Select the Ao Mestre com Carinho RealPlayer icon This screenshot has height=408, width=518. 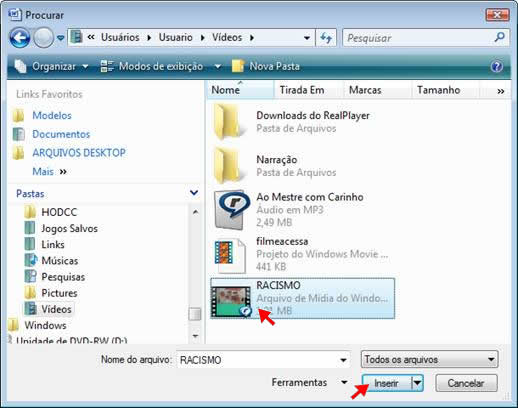232,210
